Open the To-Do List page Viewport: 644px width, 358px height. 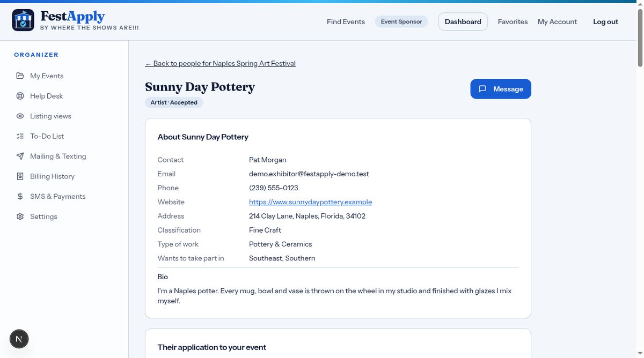point(47,136)
